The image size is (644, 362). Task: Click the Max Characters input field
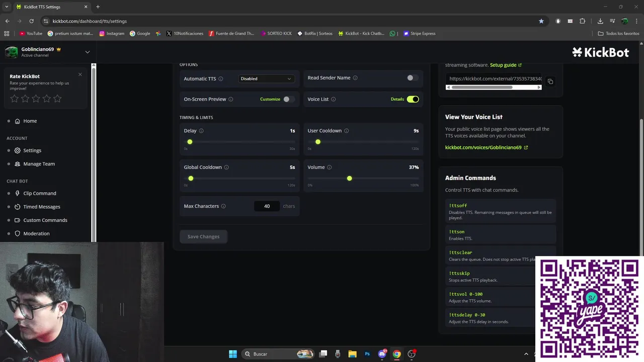pos(267,206)
